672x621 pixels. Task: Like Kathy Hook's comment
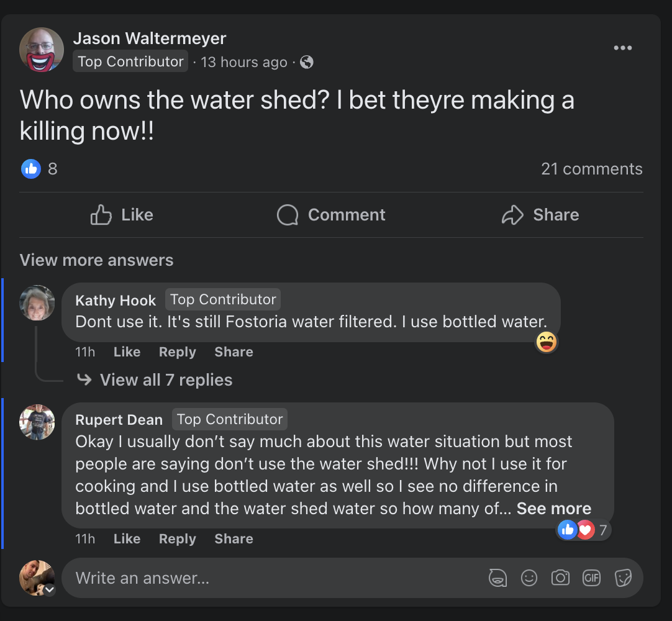click(x=127, y=352)
